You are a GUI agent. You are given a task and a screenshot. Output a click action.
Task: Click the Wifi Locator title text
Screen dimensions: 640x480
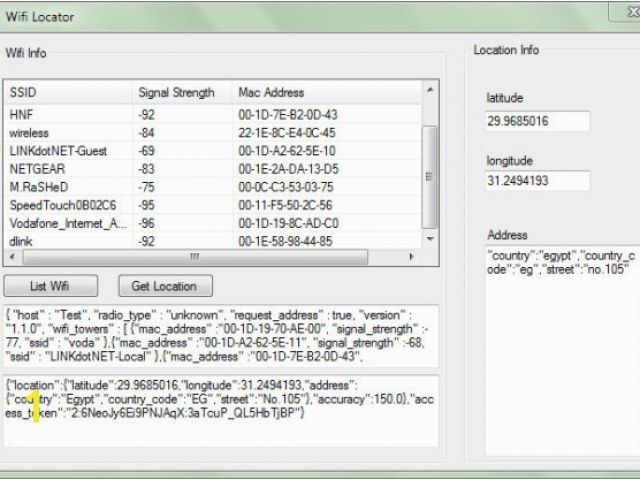(40, 17)
